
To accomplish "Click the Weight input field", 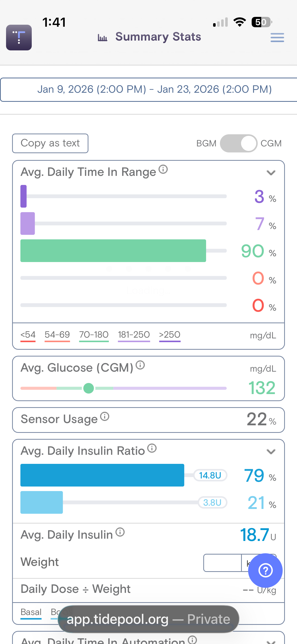I will (x=222, y=563).
